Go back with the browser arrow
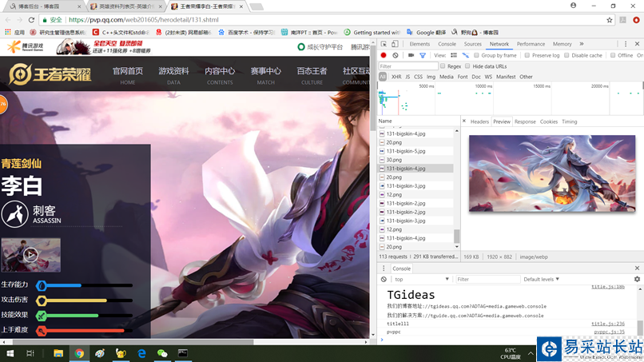Image resolution: width=644 pixels, height=362 pixels. click(8, 20)
